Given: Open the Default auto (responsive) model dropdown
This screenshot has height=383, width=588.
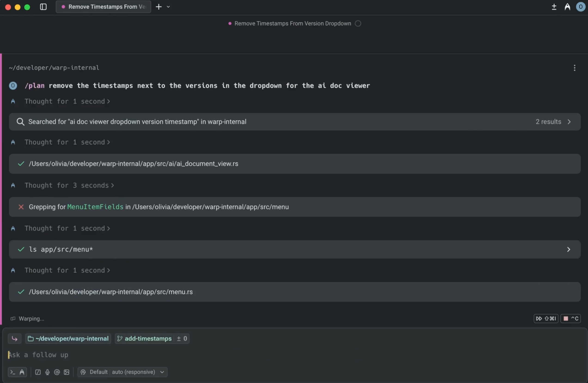Looking at the screenshot, I should pos(122,372).
